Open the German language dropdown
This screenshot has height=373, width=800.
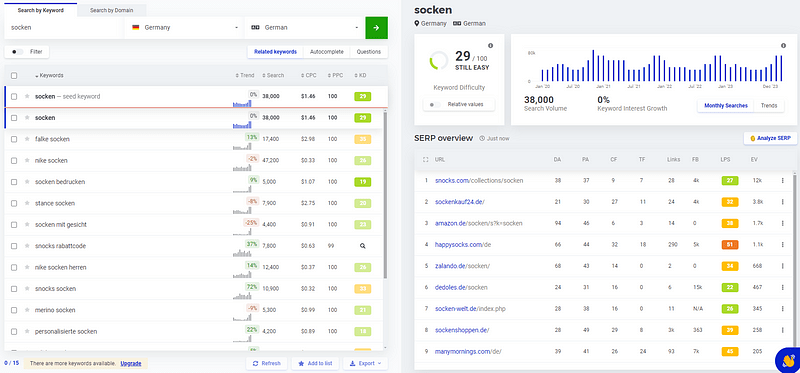click(304, 28)
